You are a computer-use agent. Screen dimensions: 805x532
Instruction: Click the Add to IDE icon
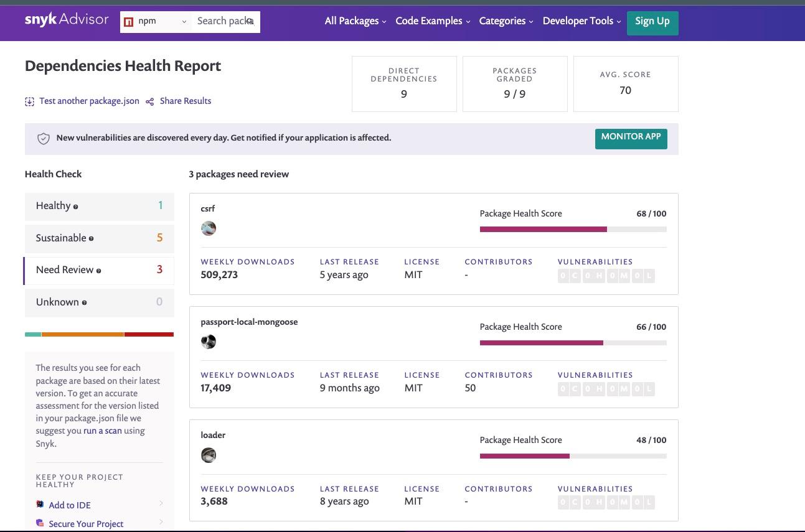pos(40,505)
